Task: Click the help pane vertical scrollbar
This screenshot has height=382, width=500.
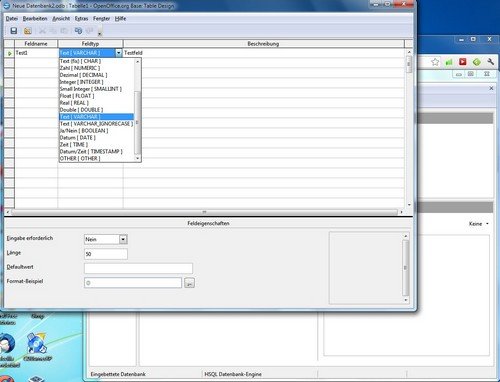Action: tap(406, 268)
